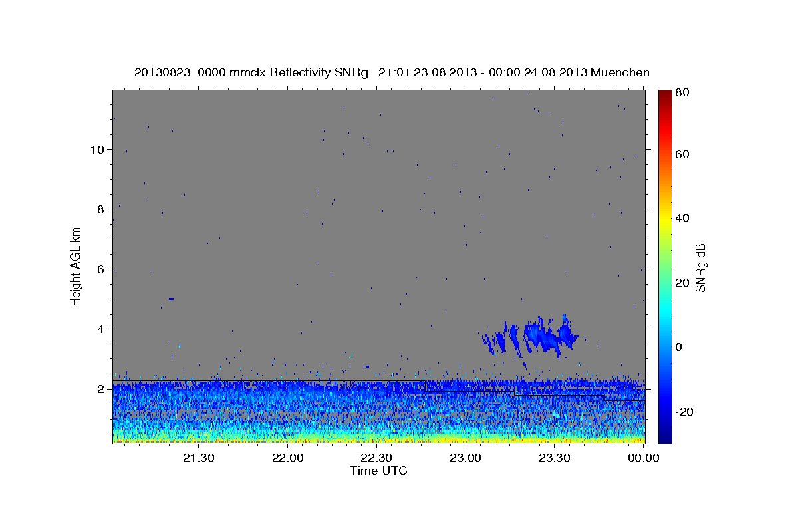Click the 'SNRg dB' colorbar label
798x532 pixels.
pyautogui.click(x=700, y=267)
